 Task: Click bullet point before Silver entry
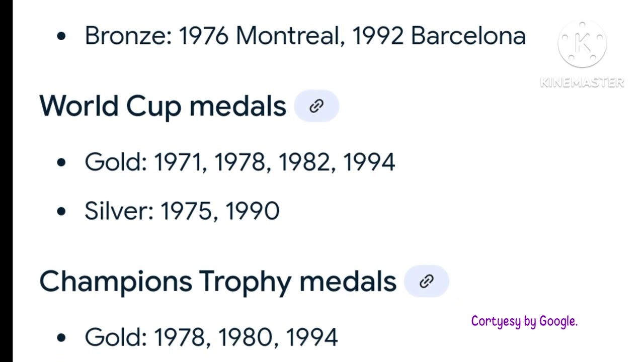[x=61, y=211]
